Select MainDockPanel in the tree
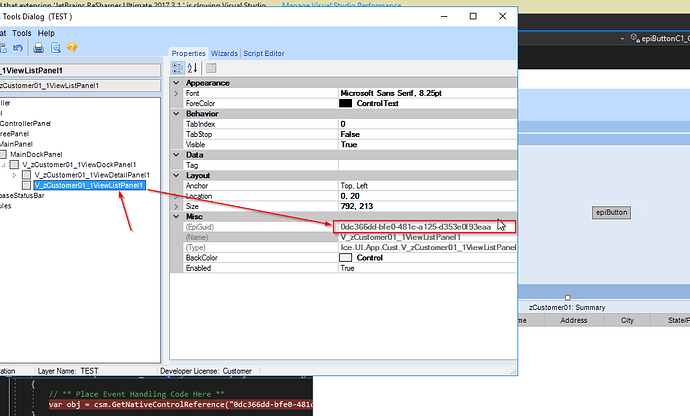The image size is (690, 416). pos(36,155)
